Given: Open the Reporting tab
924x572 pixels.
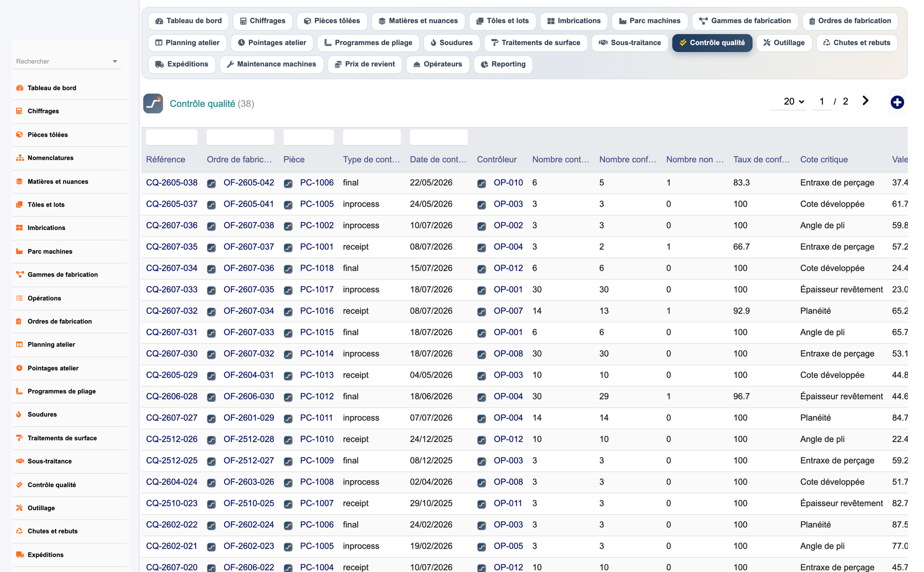Looking at the screenshot, I should (x=503, y=64).
